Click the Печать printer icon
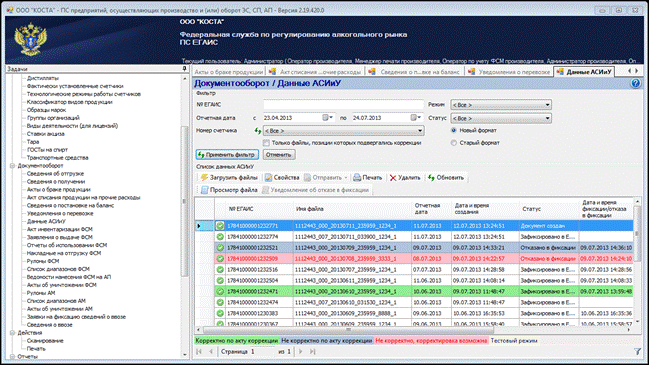The width and height of the screenshot is (649, 365). [x=357, y=178]
